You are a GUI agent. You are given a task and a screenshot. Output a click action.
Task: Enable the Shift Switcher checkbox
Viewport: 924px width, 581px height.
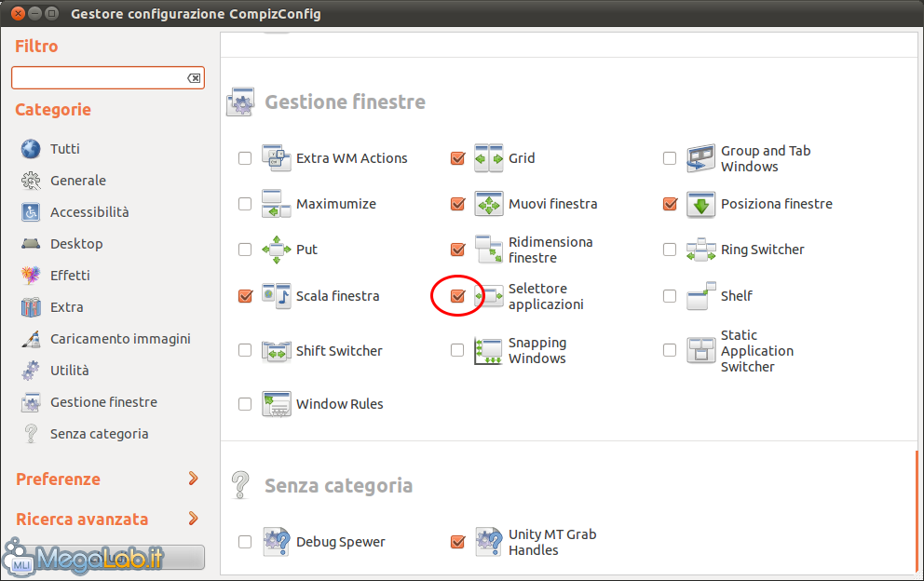pos(245,350)
